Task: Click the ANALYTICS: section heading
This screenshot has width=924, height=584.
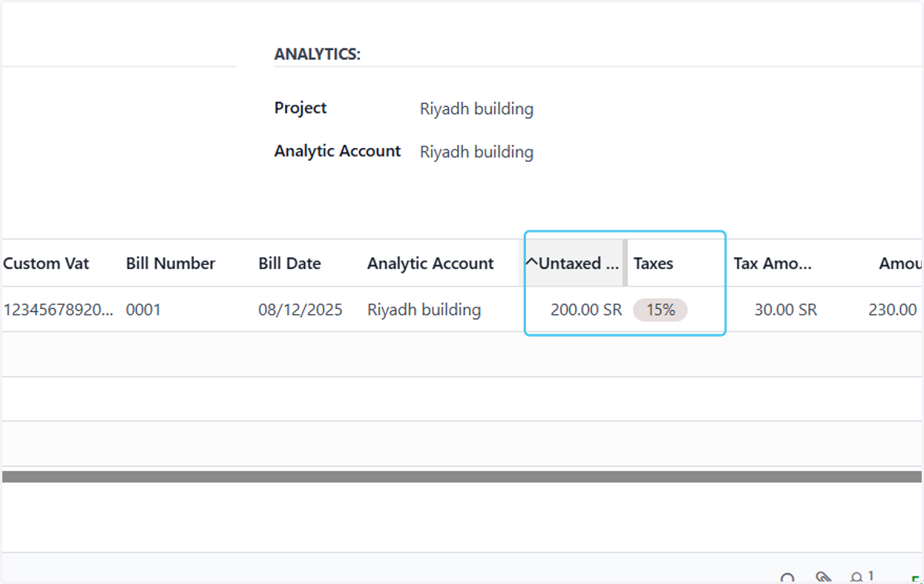Action: 317,54
